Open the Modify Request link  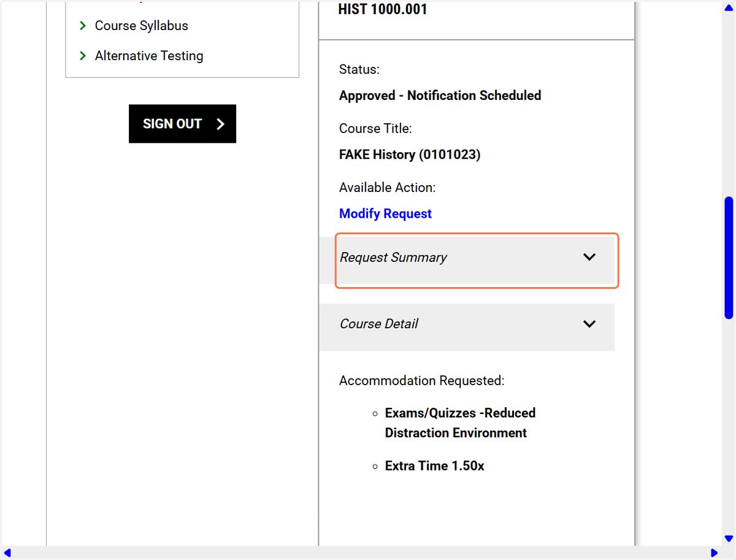click(385, 213)
